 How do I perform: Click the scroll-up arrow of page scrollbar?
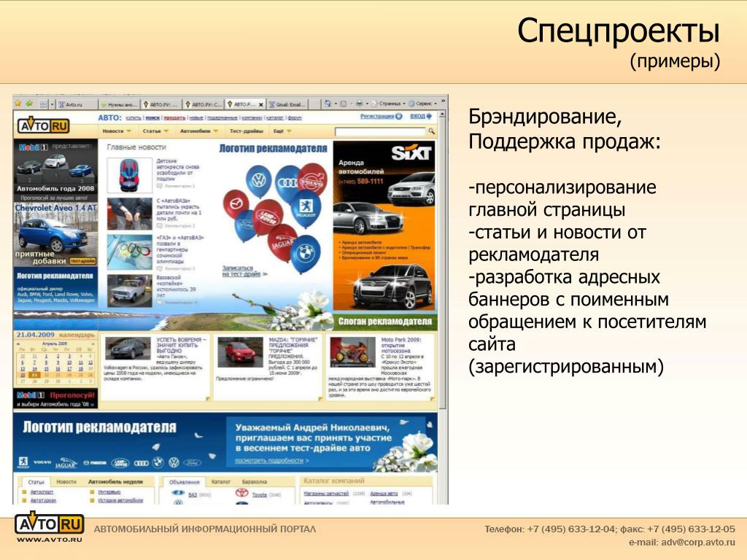pyautogui.click(x=442, y=114)
